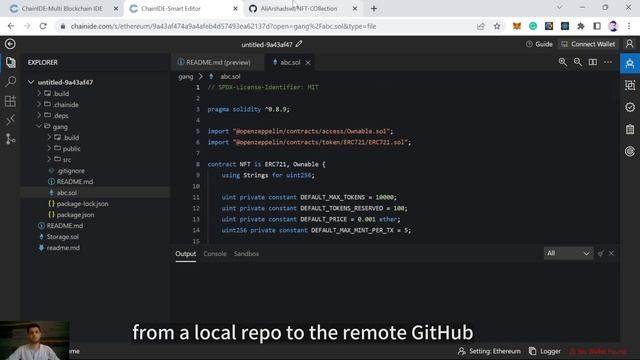Screen dimensions: 640x360
Task: Click the gang breadcrumb in editor
Action: [x=186, y=76]
